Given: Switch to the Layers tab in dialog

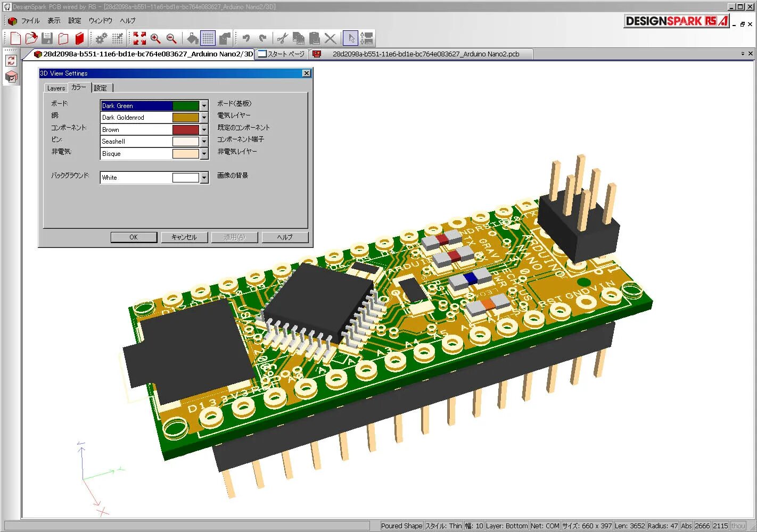Looking at the screenshot, I should pyautogui.click(x=56, y=88).
